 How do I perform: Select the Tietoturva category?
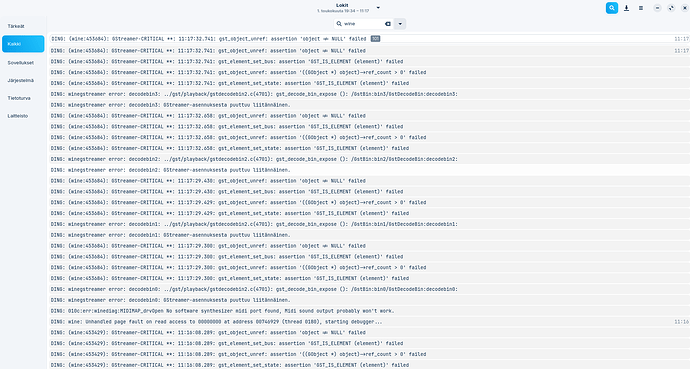point(23,98)
